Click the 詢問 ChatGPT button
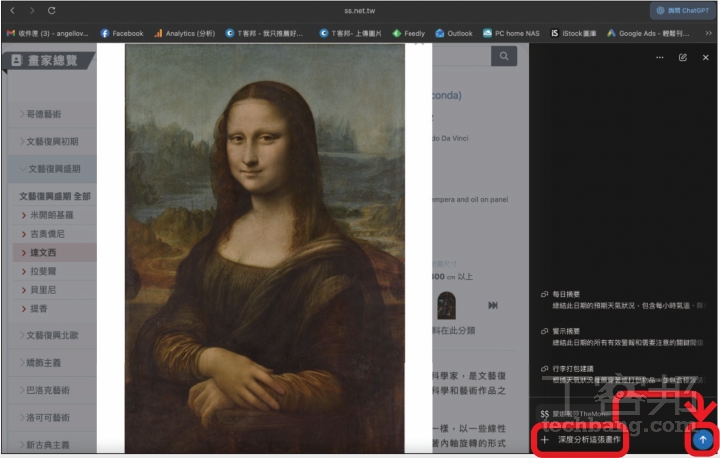The image size is (720, 458). click(682, 11)
